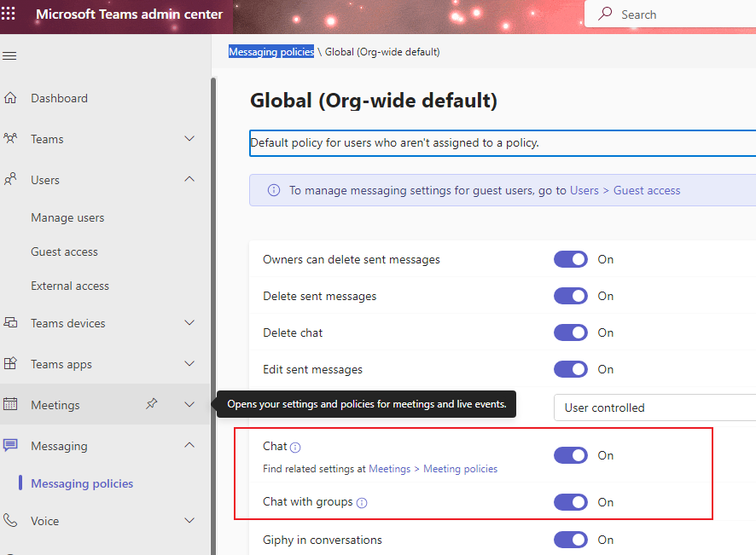Toggle the Delete chat switch
The image size is (756, 555).
pos(570,332)
